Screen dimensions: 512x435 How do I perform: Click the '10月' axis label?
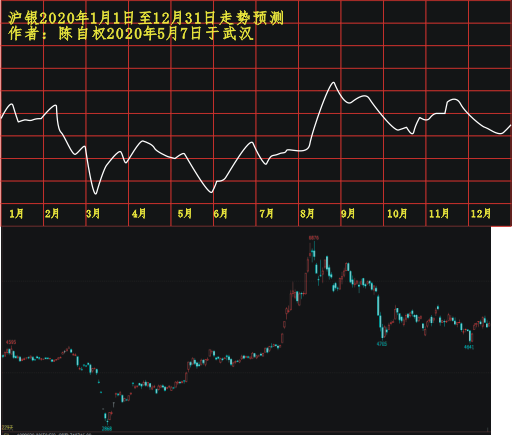pos(397,214)
